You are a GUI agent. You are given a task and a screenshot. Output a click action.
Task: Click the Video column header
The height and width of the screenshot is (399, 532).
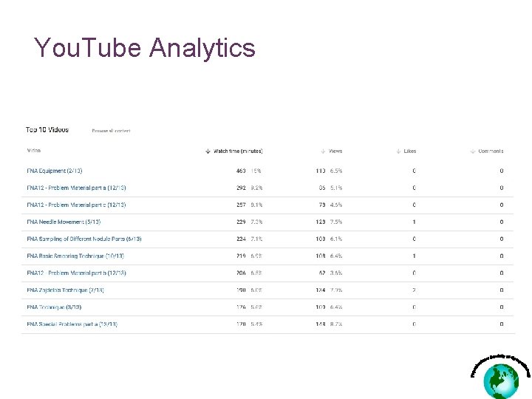(x=33, y=151)
